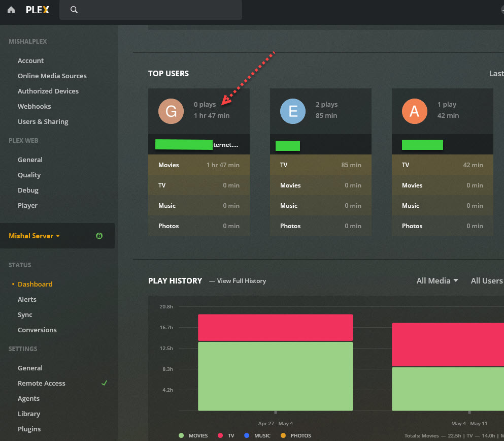Open Users & Sharing settings
The image size is (504, 441).
(x=43, y=121)
